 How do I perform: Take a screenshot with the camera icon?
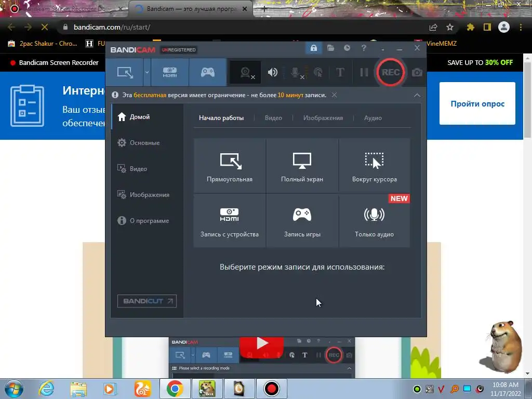417,73
